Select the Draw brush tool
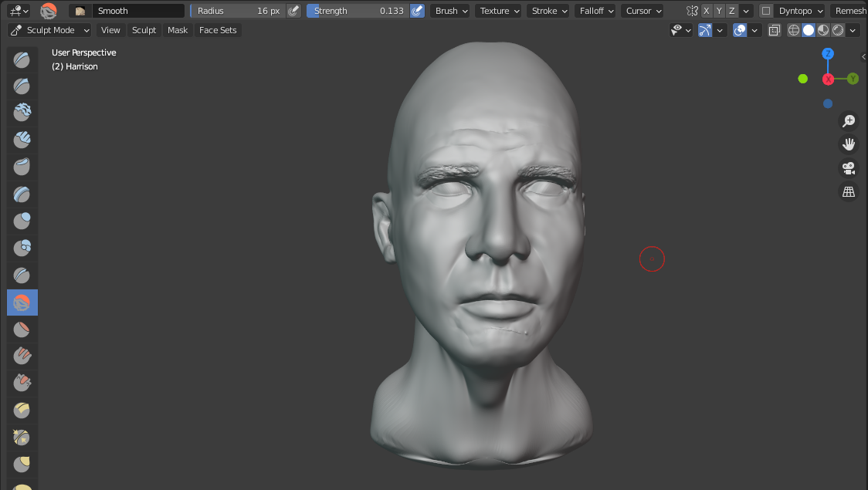 pyautogui.click(x=22, y=59)
